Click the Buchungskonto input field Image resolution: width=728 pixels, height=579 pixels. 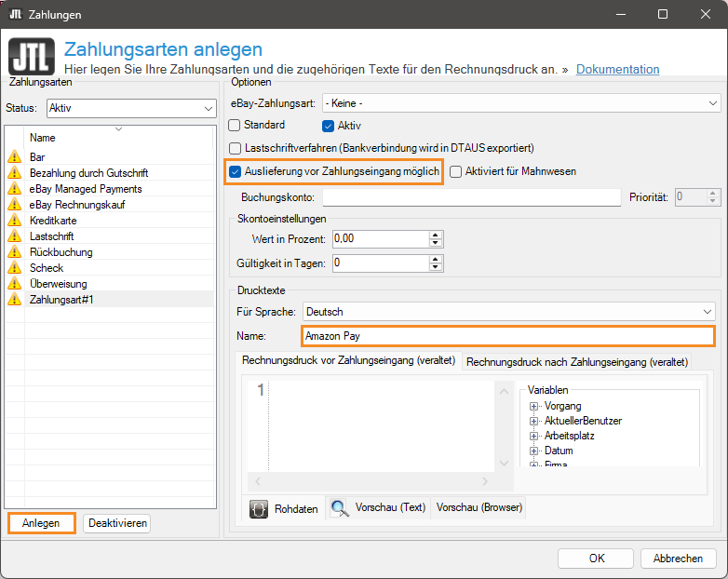(471, 197)
